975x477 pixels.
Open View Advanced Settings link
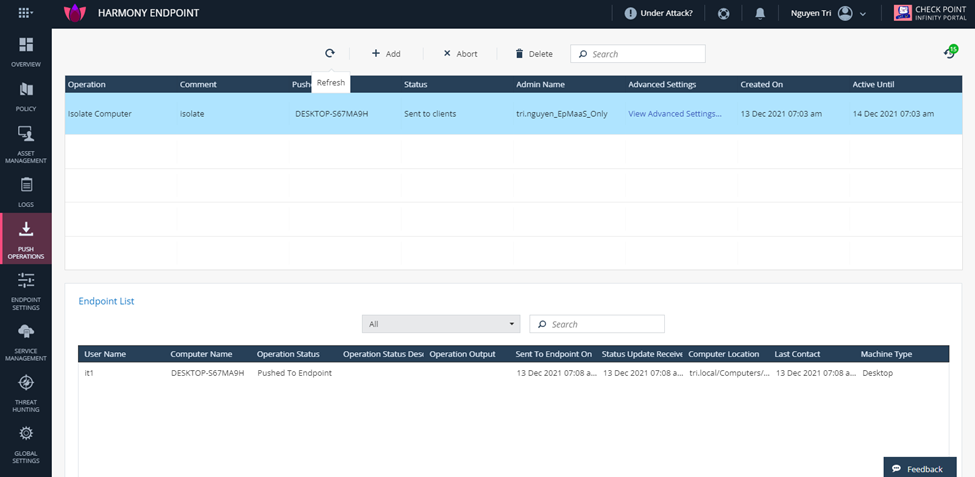click(675, 114)
